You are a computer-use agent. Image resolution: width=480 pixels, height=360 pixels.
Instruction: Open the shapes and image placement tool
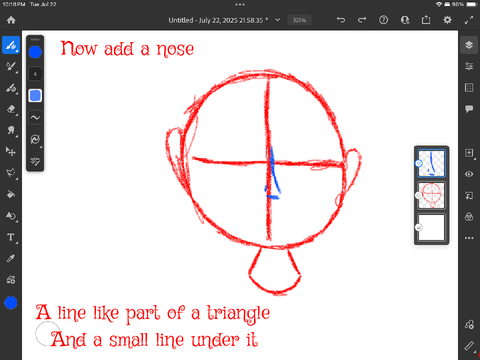[x=11, y=280]
